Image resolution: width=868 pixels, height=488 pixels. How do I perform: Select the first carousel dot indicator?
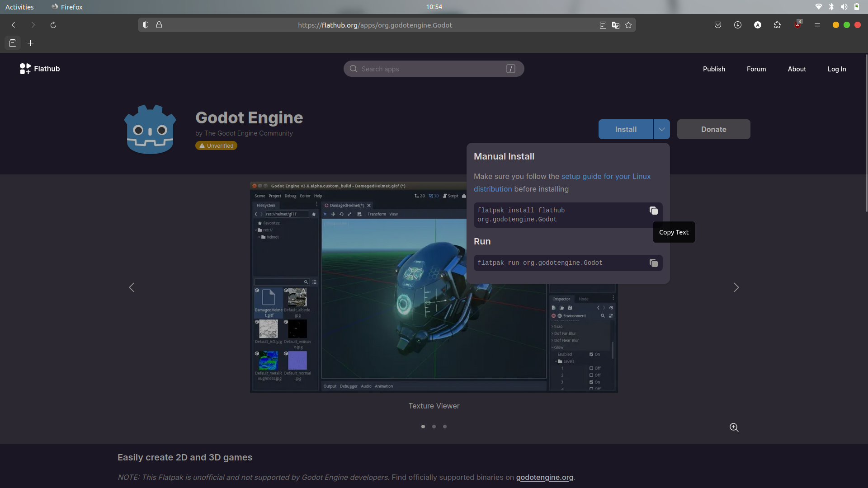(x=423, y=427)
